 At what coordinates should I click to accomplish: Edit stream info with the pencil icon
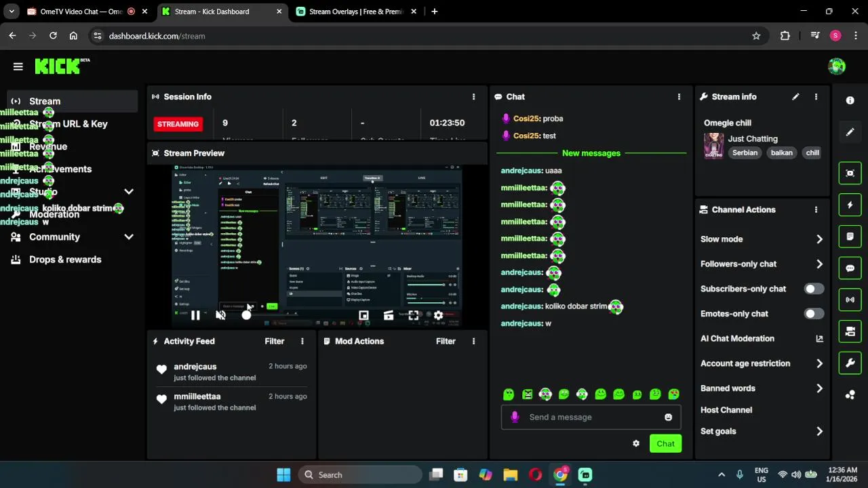point(795,97)
